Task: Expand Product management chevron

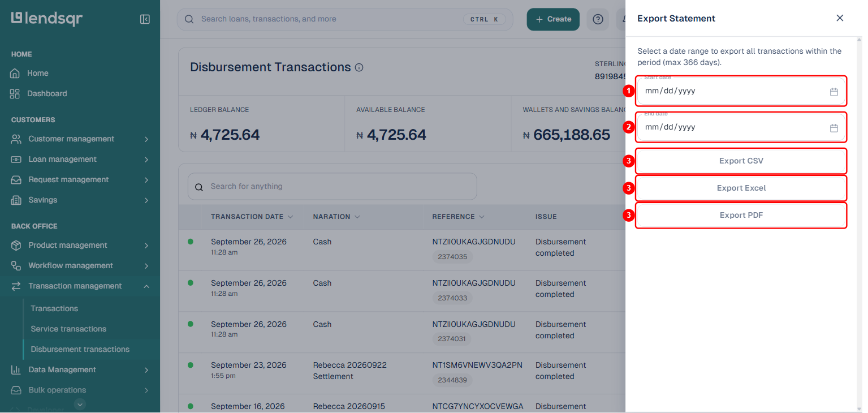Action: click(x=146, y=246)
